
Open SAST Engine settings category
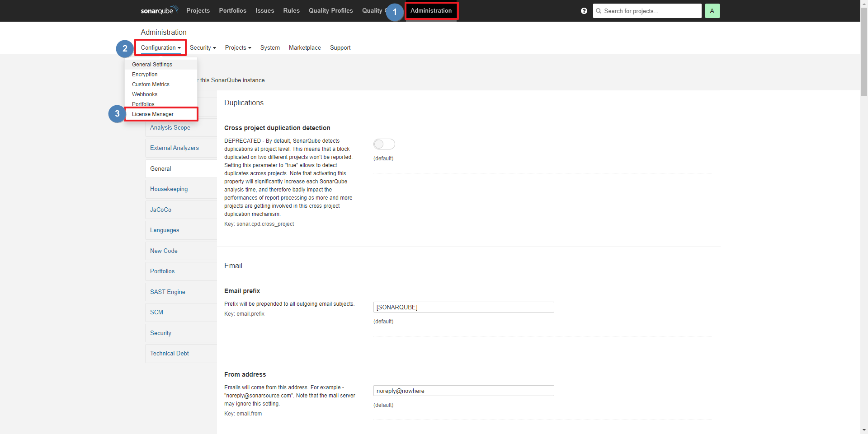(x=181, y=292)
